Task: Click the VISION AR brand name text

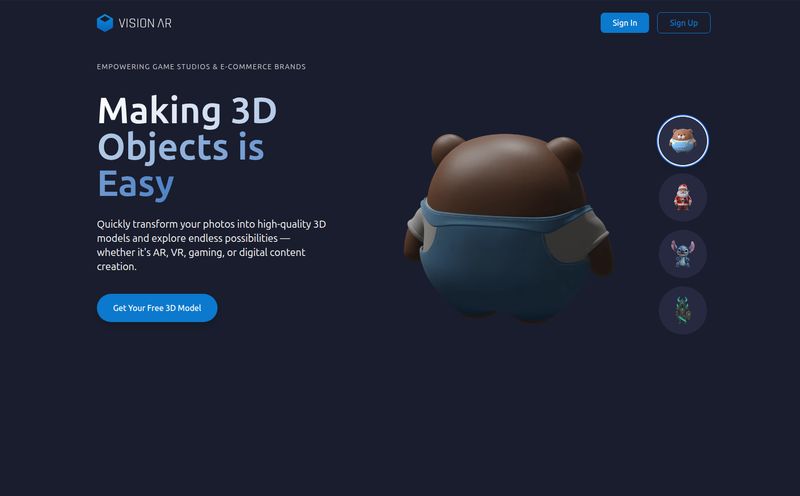Action: (x=145, y=23)
